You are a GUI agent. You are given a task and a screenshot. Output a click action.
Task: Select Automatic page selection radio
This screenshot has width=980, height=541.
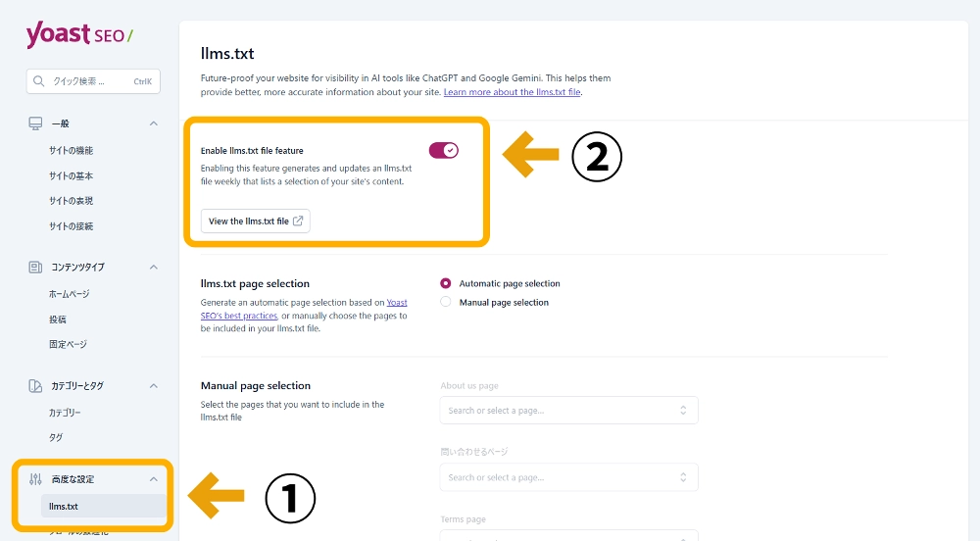coord(446,283)
